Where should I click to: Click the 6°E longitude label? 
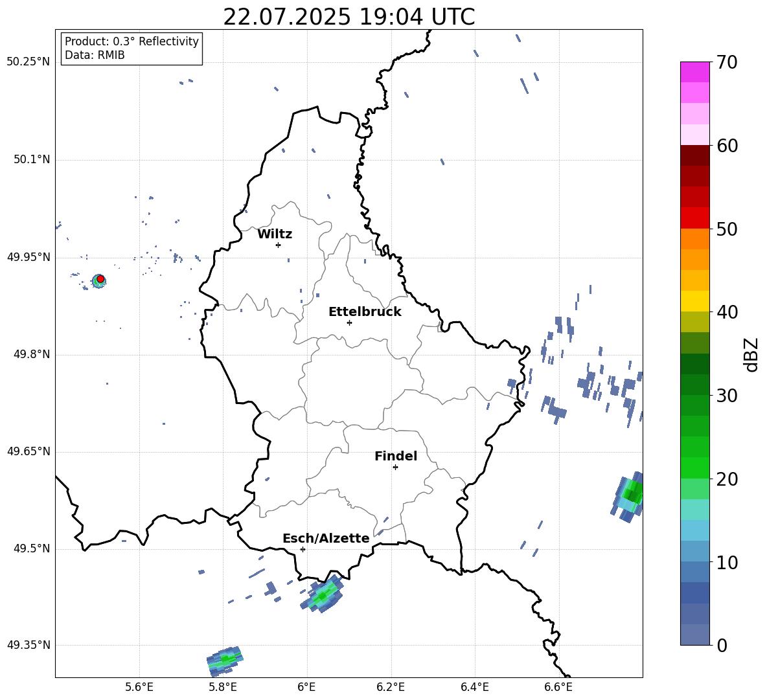click(306, 687)
